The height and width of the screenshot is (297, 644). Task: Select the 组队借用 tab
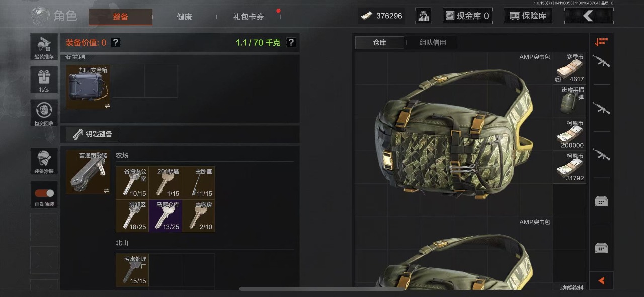pos(433,42)
